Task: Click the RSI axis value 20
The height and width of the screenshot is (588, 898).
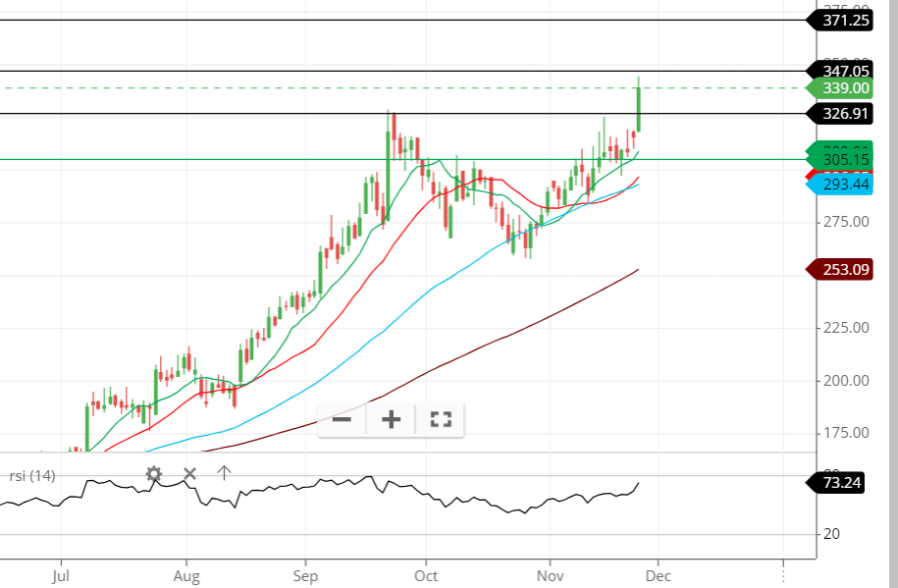Action: 831,534
